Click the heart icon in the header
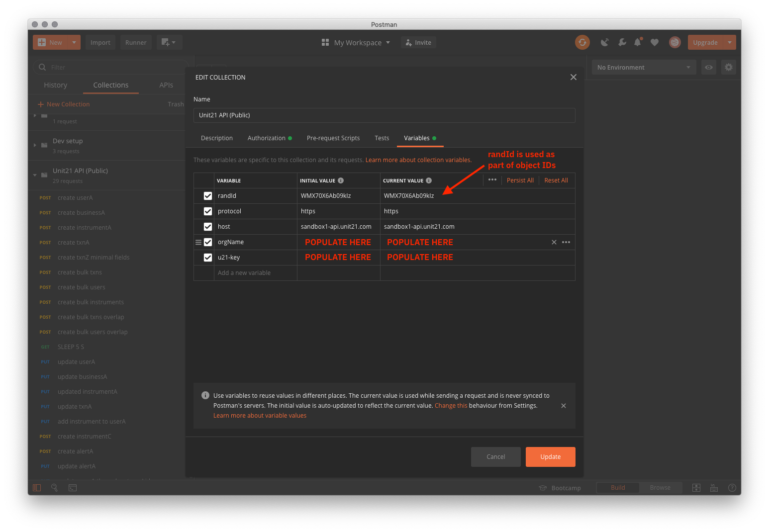This screenshot has width=769, height=532. (655, 42)
